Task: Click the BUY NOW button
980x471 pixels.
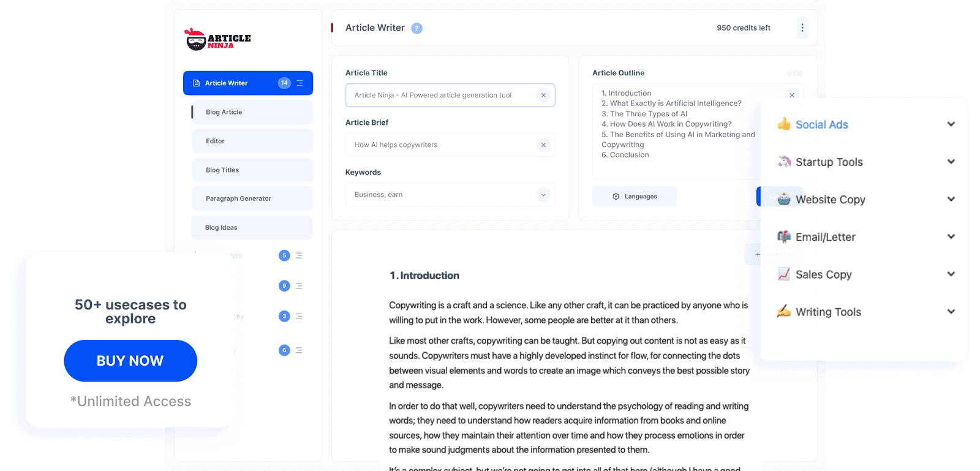Action: click(x=130, y=361)
